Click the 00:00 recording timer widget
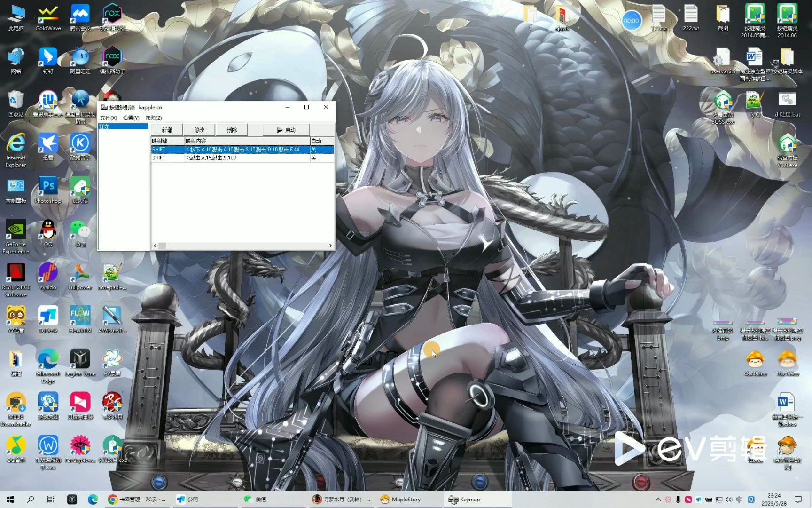This screenshot has height=508, width=812. 631,21
